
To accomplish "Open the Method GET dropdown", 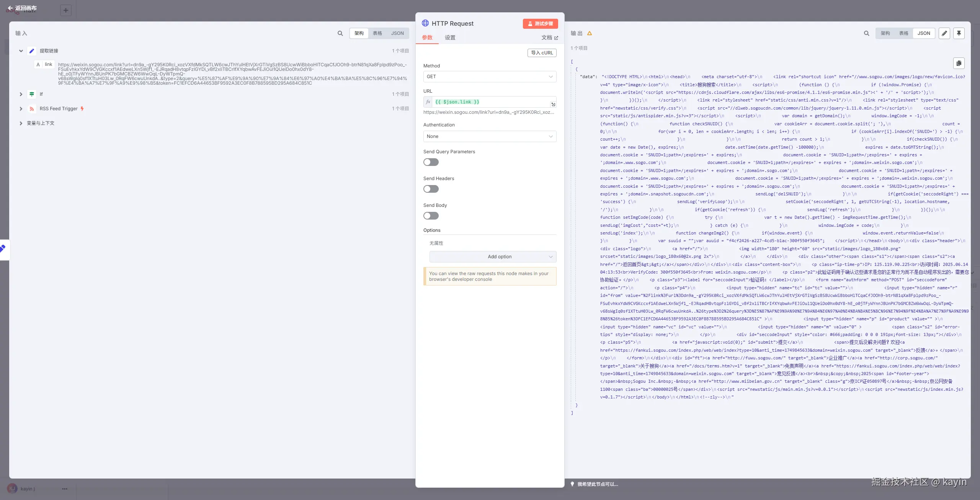I will (x=490, y=77).
